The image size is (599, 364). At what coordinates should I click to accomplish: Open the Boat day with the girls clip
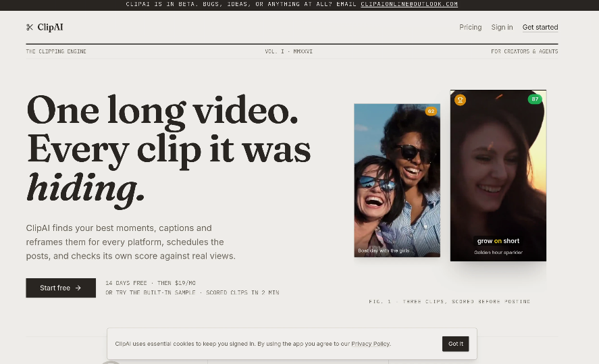click(397, 180)
